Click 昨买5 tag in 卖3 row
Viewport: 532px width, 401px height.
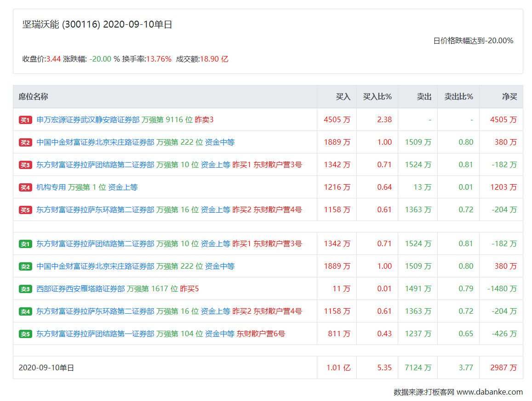pyautogui.click(x=189, y=289)
